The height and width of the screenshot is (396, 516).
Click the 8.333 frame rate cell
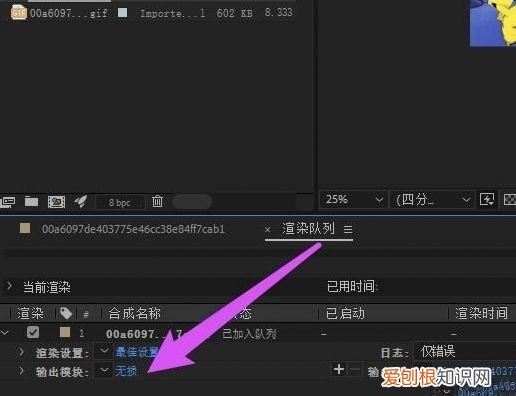point(278,13)
